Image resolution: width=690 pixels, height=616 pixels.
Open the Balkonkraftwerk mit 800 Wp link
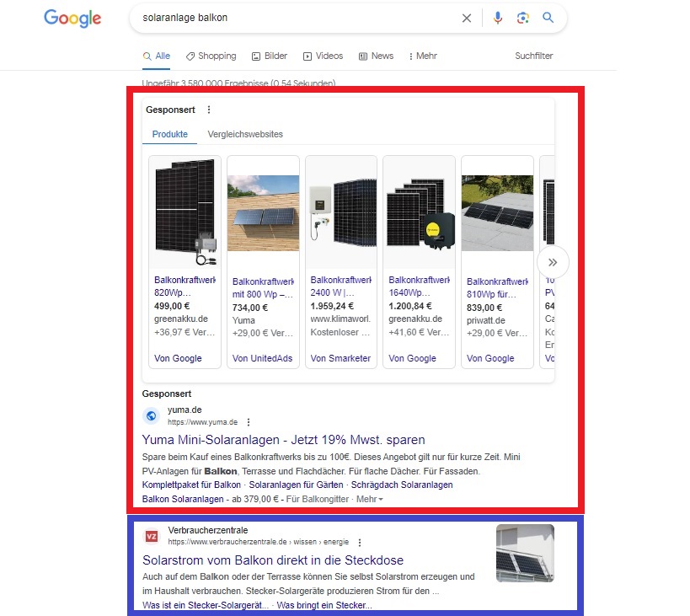(263, 287)
